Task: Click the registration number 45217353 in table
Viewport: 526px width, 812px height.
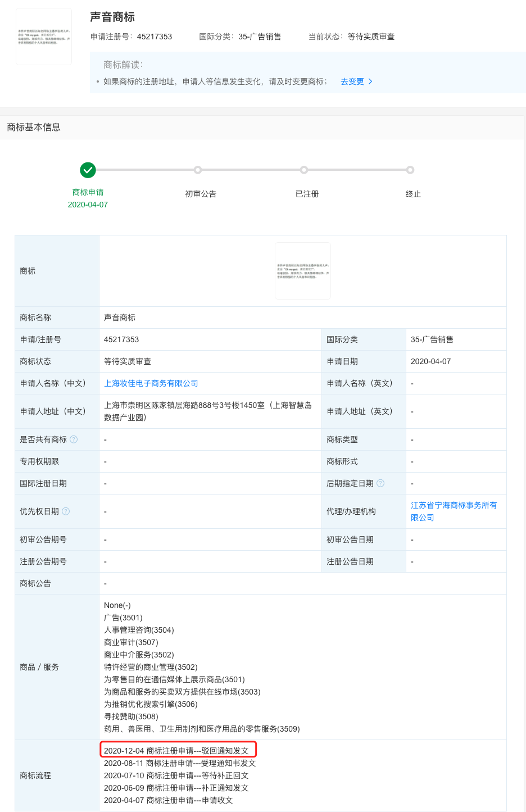Action: coord(121,339)
